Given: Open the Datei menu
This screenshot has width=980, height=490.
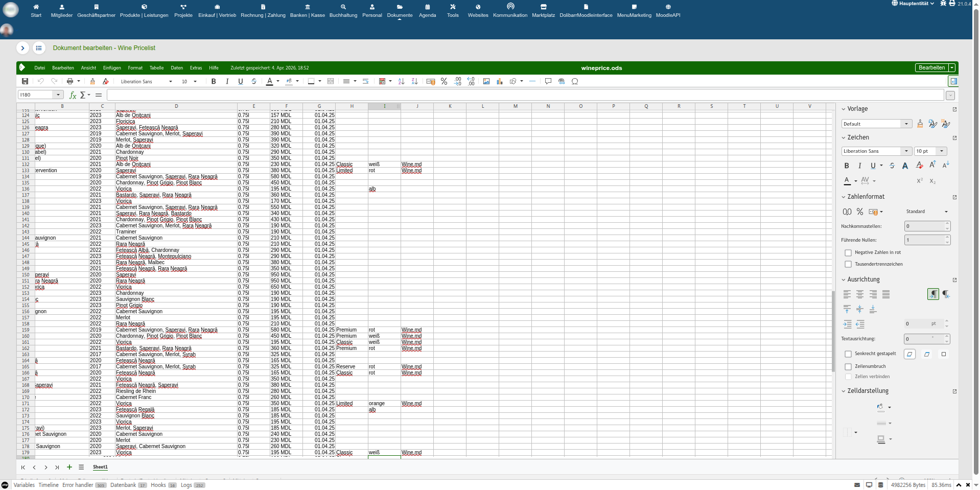Looking at the screenshot, I should [40, 68].
